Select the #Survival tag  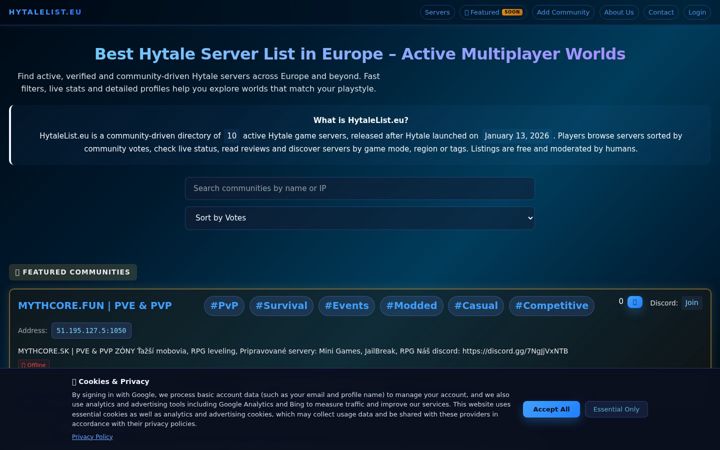[281, 306]
